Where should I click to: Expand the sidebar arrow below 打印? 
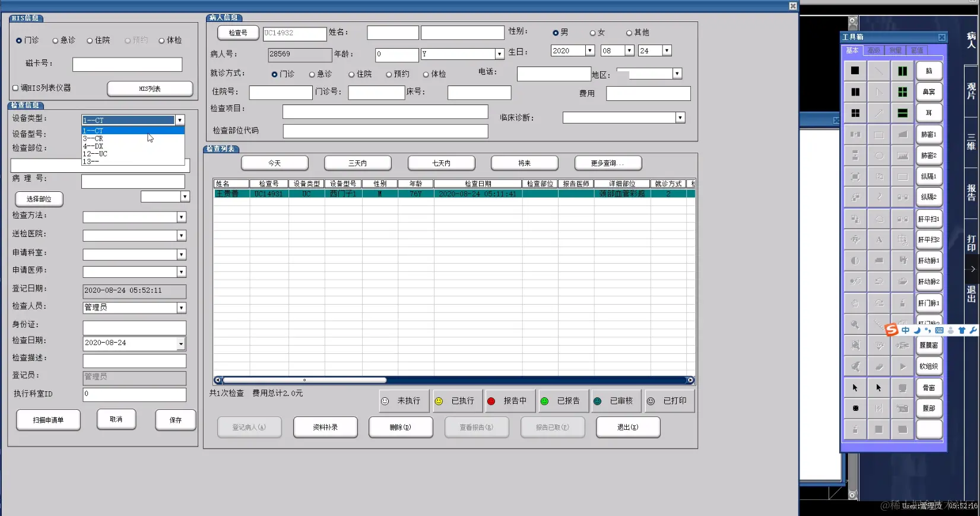point(972,269)
